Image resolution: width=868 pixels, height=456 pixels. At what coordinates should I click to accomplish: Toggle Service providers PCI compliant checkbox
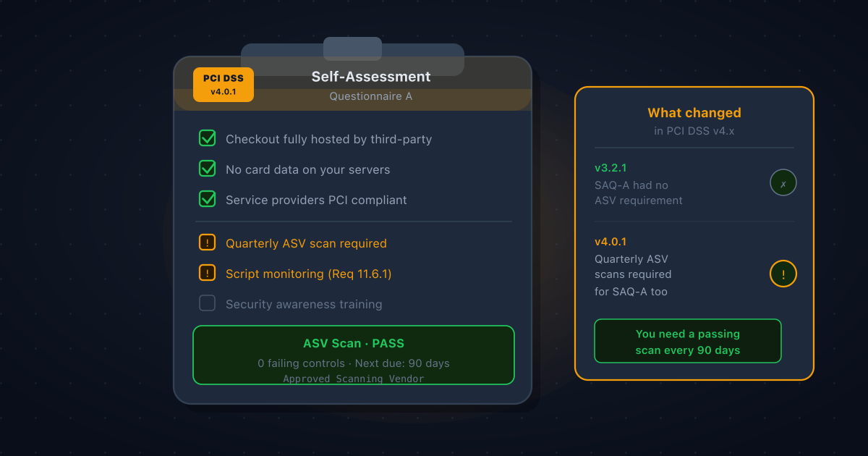click(208, 199)
